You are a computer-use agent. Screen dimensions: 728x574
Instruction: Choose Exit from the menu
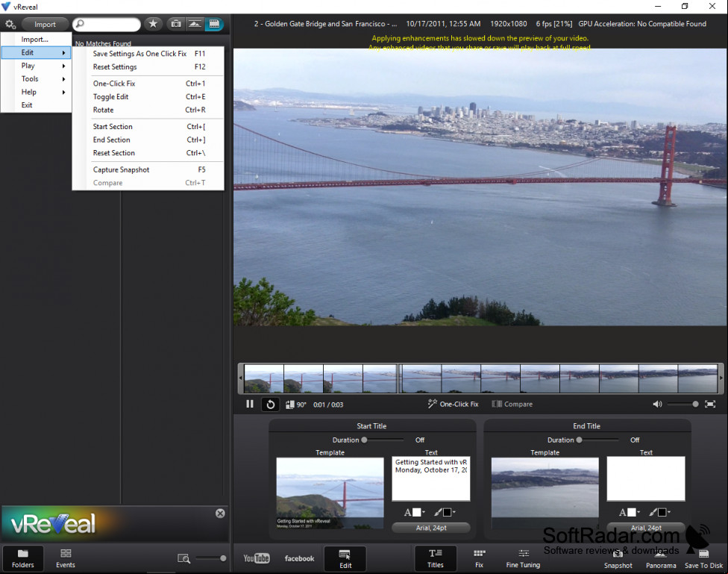[37, 105]
